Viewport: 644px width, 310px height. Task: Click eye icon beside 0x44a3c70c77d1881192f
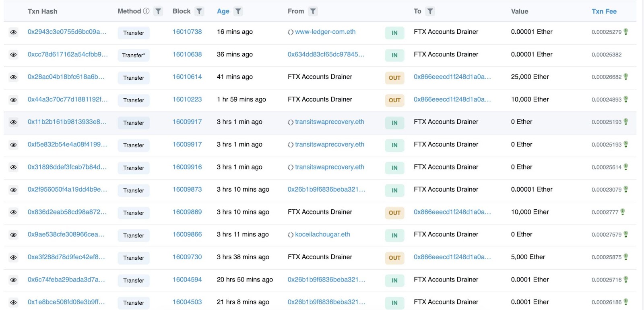(13, 100)
